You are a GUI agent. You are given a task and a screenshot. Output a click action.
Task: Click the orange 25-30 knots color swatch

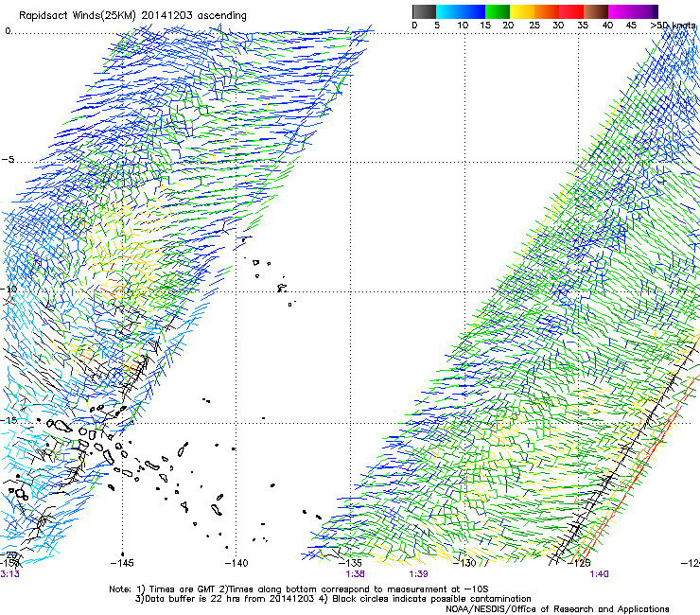click(547, 11)
